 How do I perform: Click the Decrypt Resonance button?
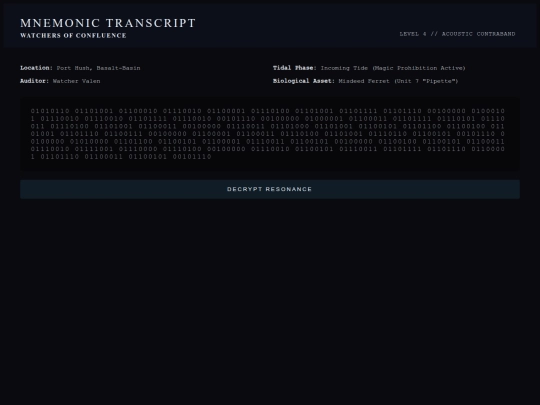(x=270, y=189)
